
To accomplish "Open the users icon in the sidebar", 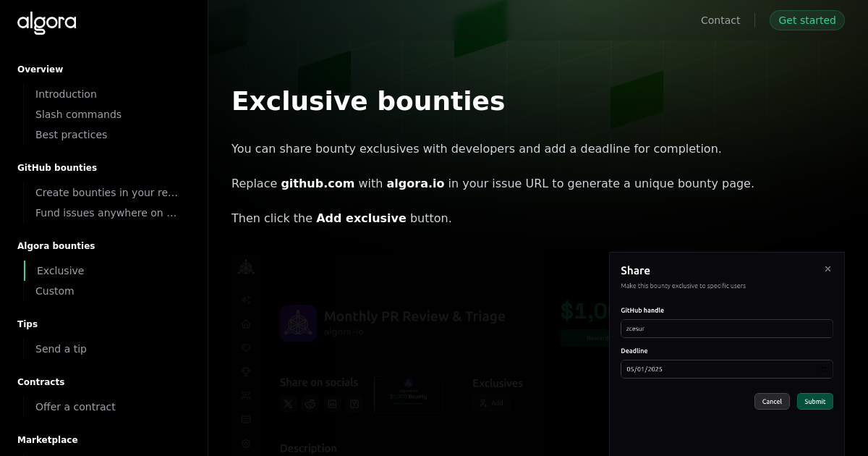I will click(x=246, y=395).
